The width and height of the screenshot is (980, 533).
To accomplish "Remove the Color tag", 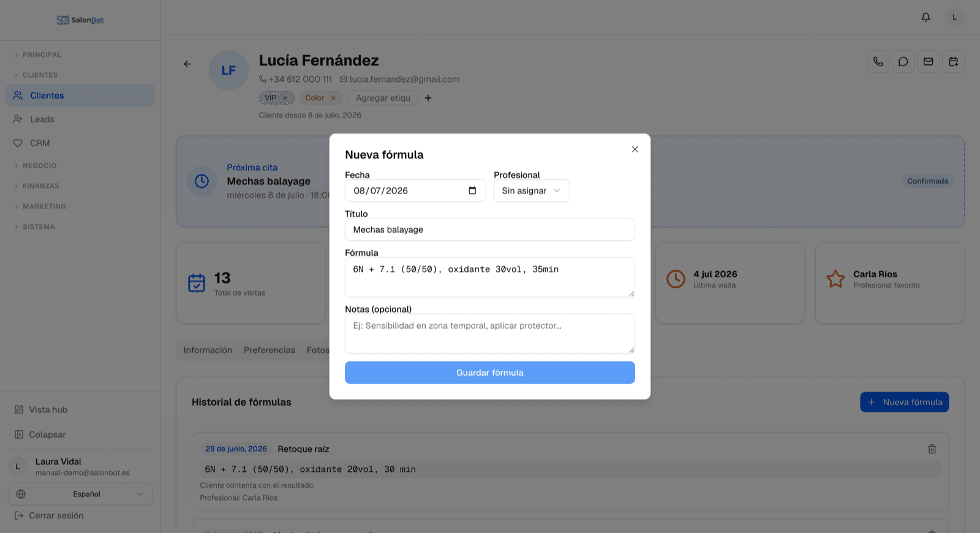I will coord(333,98).
